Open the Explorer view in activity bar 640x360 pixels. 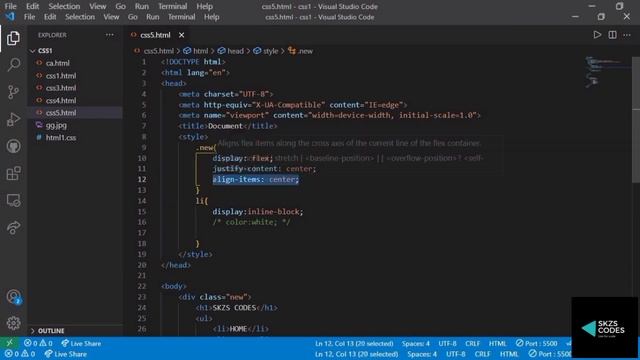pos(13,38)
